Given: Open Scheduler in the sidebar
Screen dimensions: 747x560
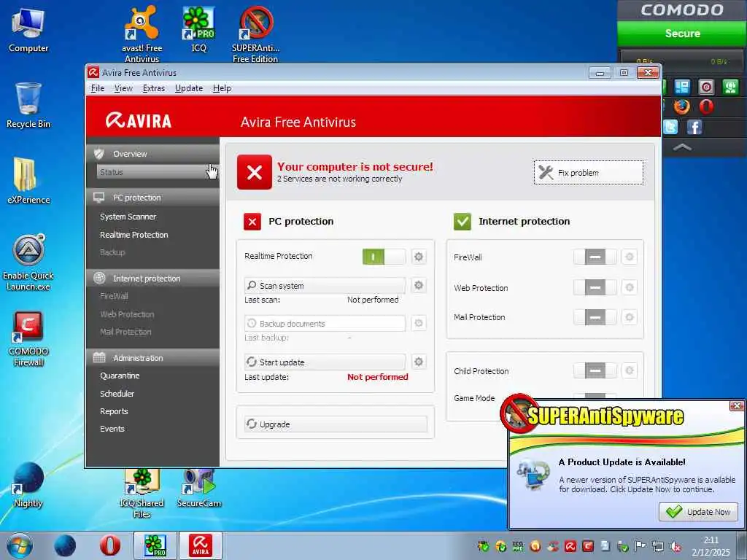Looking at the screenshot, I should point(117,394).
